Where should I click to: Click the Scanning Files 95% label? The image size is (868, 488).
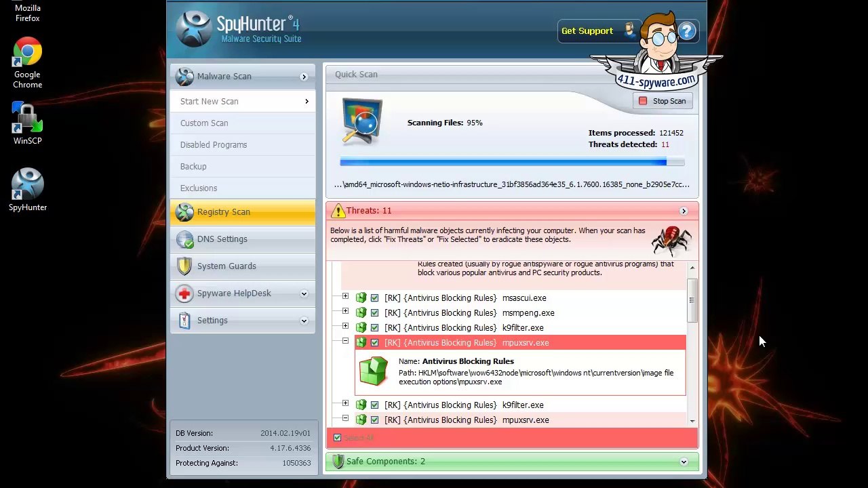(x=445, y=123)
